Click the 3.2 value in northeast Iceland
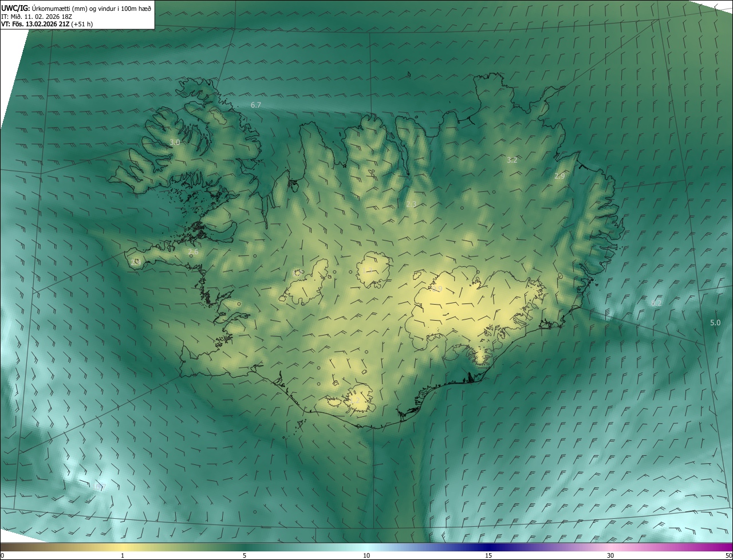Image resolution: width=733 pixels, height=560 pixels. click(x=512, y=160)
